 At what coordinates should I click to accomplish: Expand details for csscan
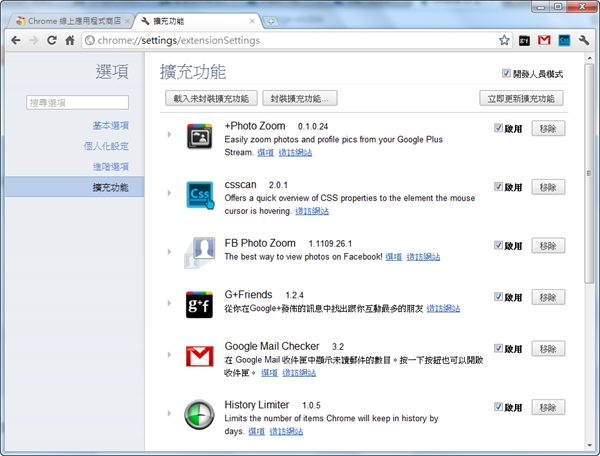click(x=169, y=193)
